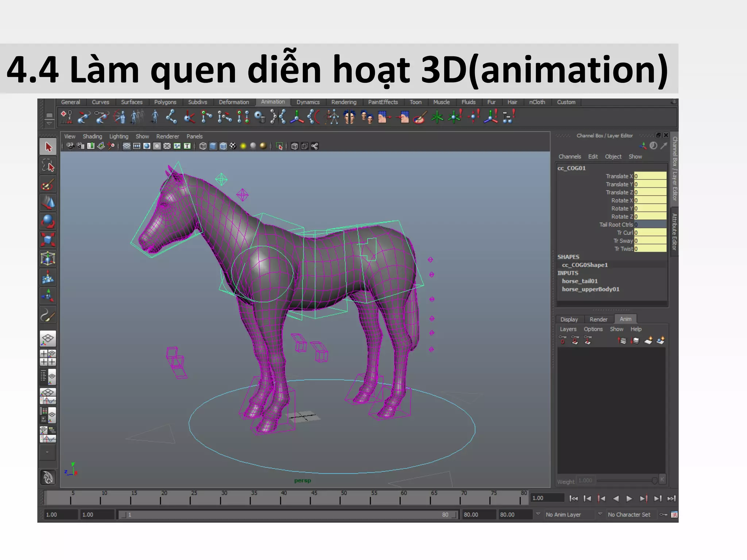
Task: Toggle textured display checker button
Action: pos(233,146)
